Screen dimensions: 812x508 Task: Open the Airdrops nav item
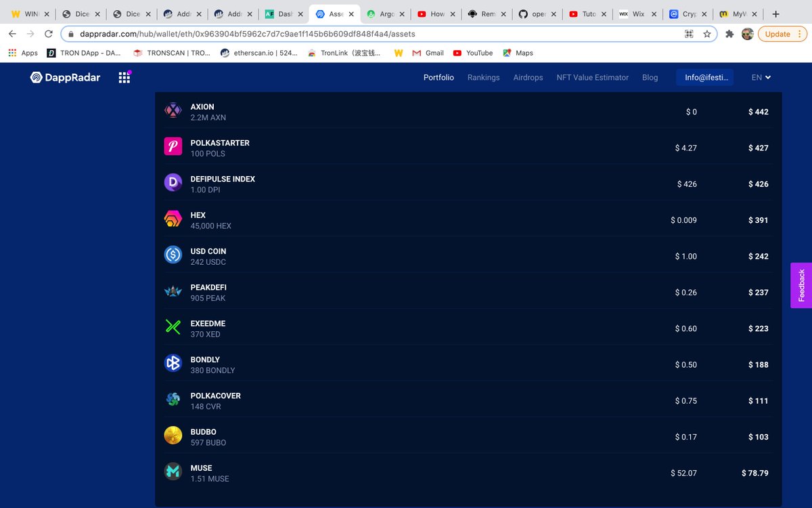click(528, 78)
